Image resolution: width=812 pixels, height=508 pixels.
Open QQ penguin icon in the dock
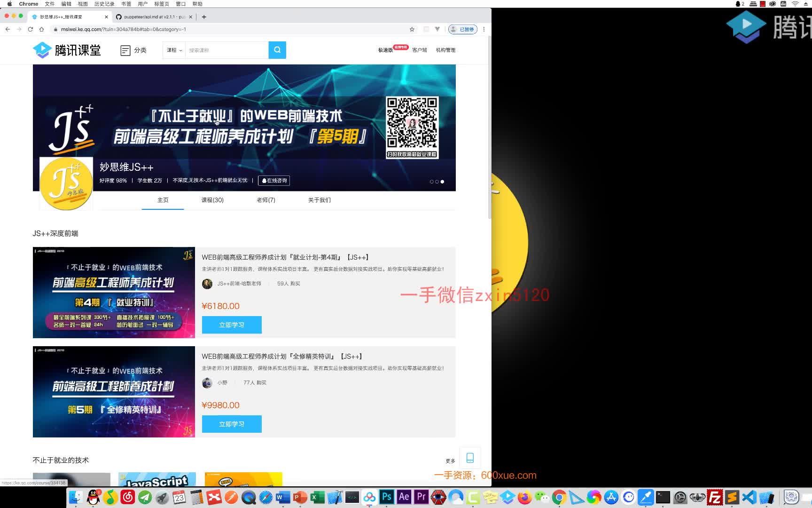pyautogui.click(x=93, y=497)
